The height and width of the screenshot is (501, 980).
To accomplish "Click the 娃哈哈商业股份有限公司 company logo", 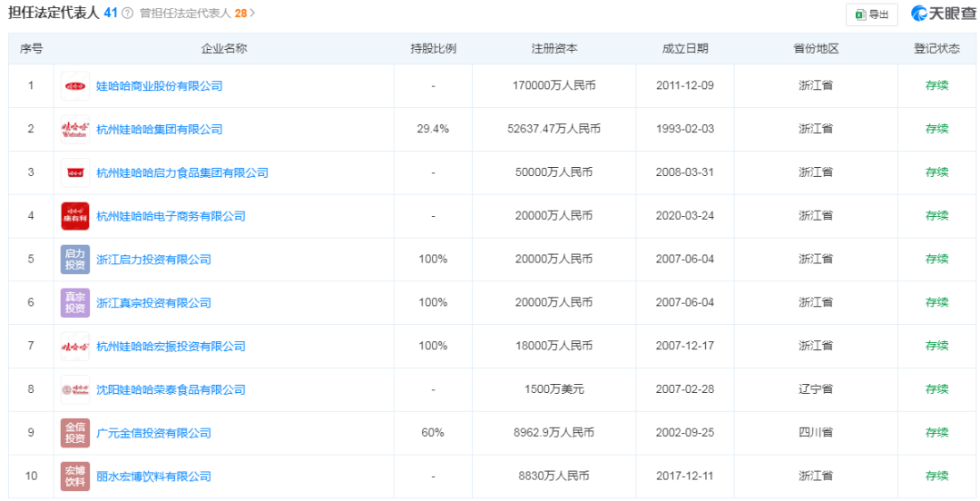I will [75, 86].
